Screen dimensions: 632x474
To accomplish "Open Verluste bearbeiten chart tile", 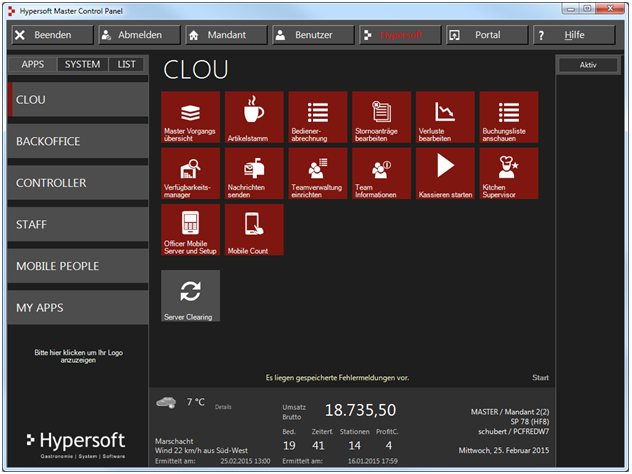I will [445, 117].
